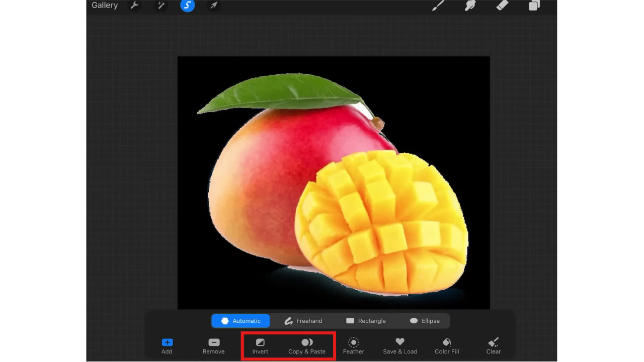Image resolution: width=644 pixels, height=362 pixels.
Task: Select the Smudge tool
Action: pos(470,6)
